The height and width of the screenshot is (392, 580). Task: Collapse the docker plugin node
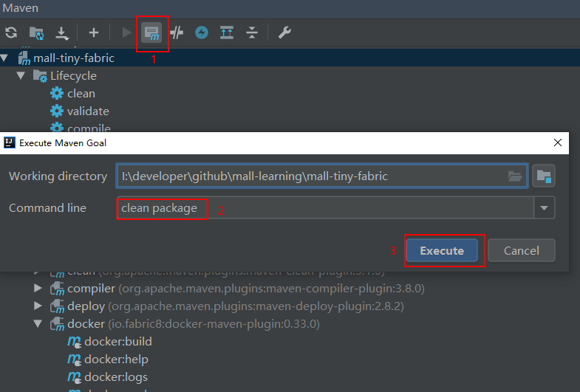tap(38, 323)
